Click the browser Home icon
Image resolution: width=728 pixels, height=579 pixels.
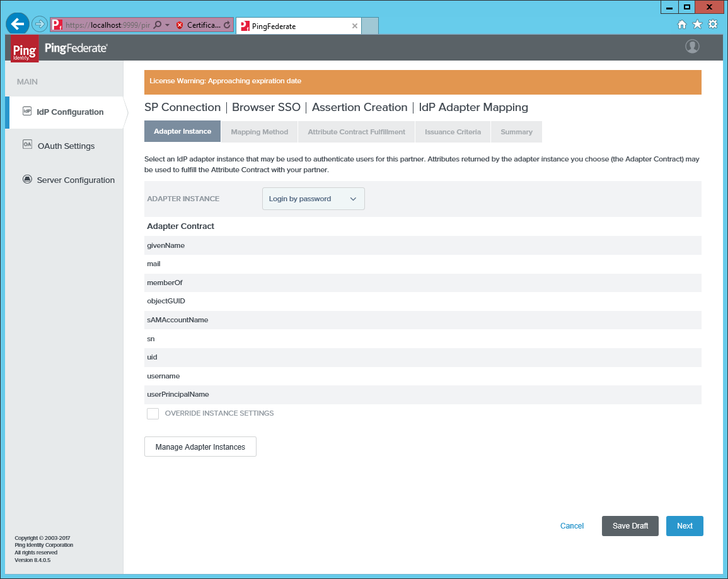[x=681, y=25]
